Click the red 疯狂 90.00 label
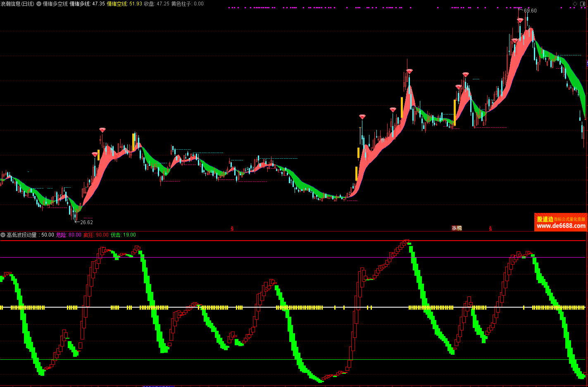 click(96, 235)
